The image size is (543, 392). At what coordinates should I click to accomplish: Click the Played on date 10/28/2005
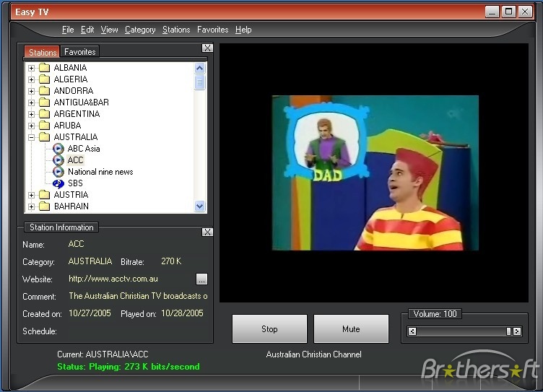click(x=182, y=313)
